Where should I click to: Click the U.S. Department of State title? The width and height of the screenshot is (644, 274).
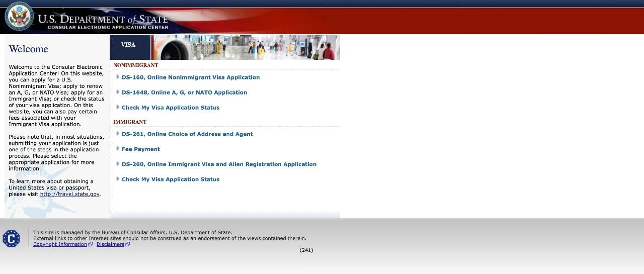(103, 19)
